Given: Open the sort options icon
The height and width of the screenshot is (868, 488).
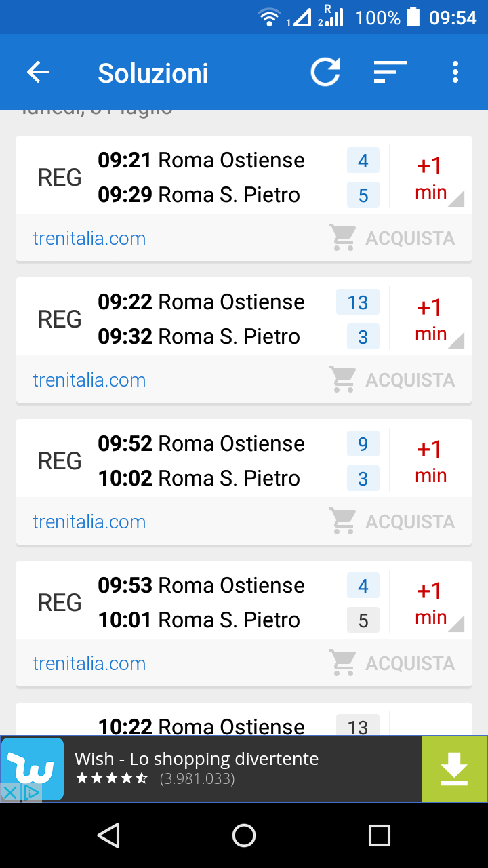Looking at the screenshot, I should pyautogui.click(x=390, y=73).
